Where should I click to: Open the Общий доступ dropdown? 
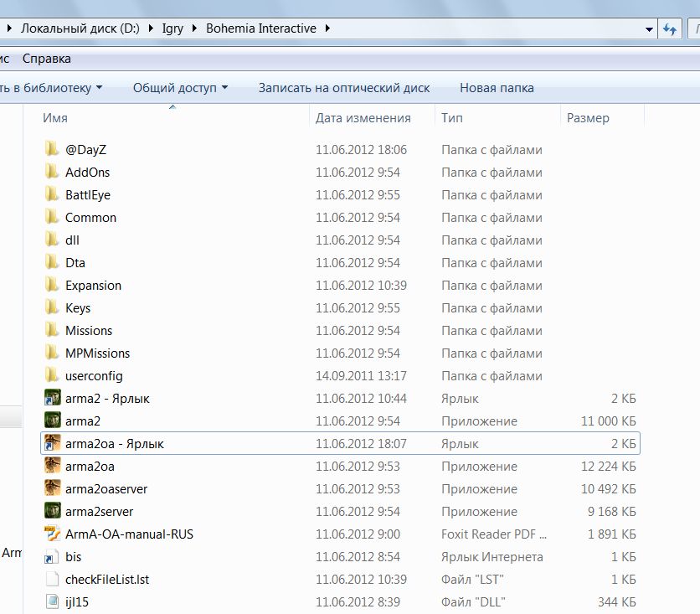coord(180,87)
